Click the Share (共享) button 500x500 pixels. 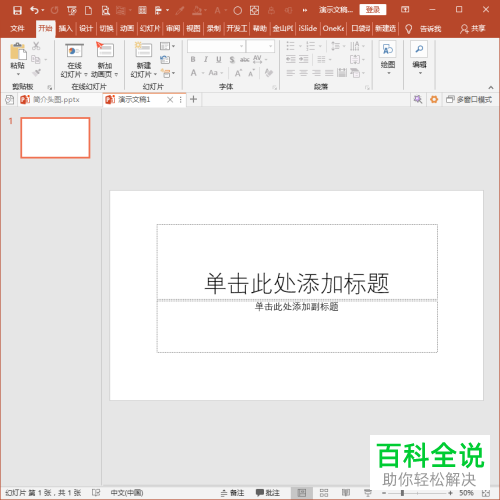472,29
